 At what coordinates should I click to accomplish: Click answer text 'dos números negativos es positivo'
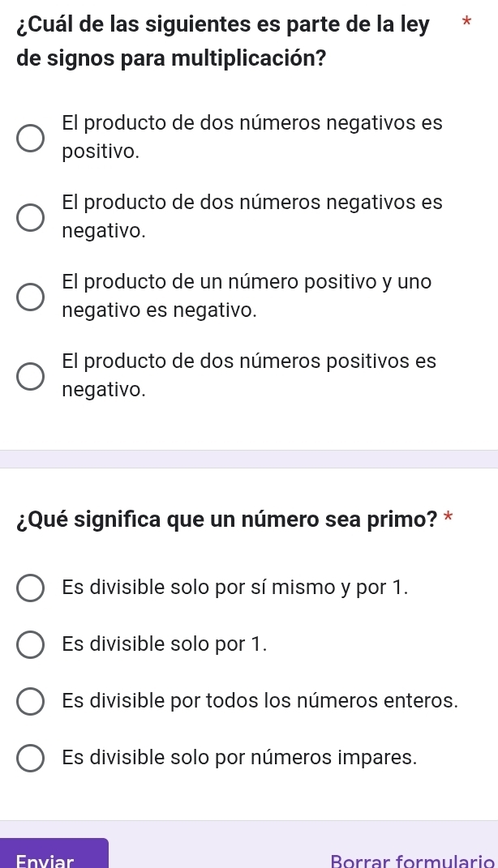(x=251, y=137)
